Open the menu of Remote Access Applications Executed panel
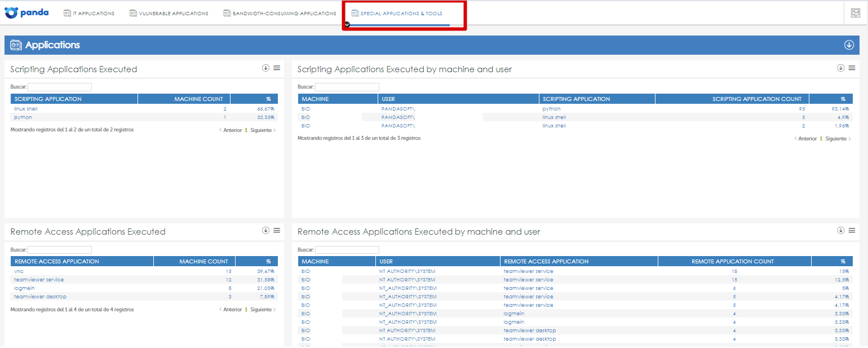 pos(277,231)
